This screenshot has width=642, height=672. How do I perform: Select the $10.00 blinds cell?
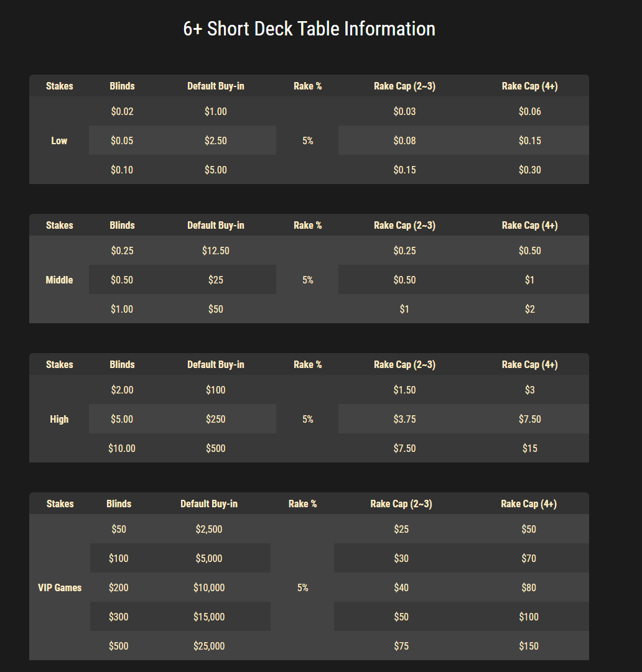[122, 448]
